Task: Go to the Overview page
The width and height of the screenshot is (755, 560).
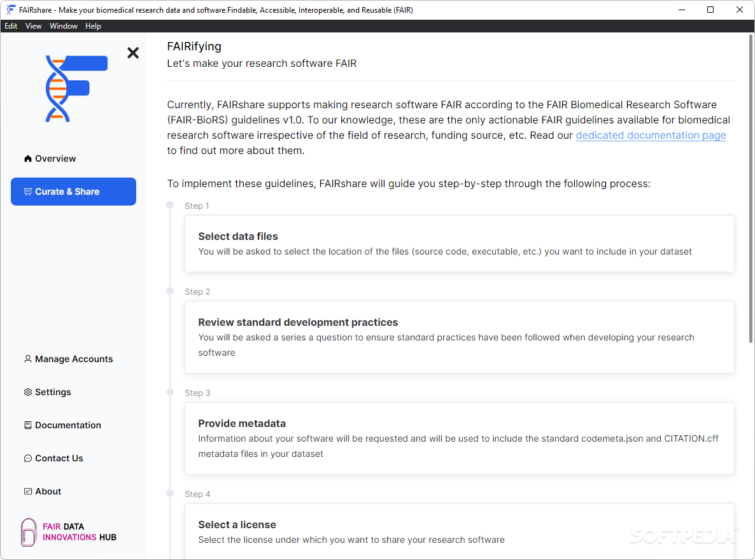Action: [73, 158]
